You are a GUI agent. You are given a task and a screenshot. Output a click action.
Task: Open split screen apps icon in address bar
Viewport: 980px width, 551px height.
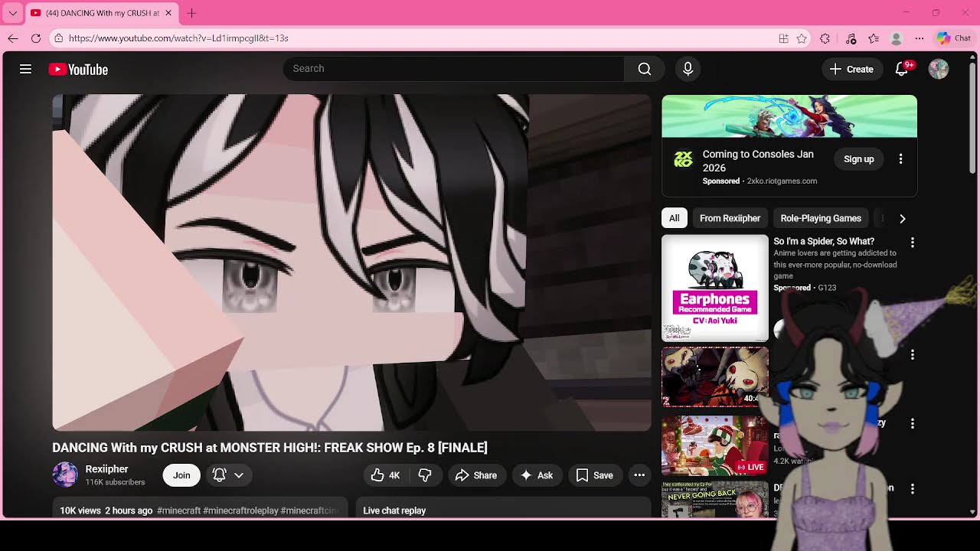coord(783,38)
